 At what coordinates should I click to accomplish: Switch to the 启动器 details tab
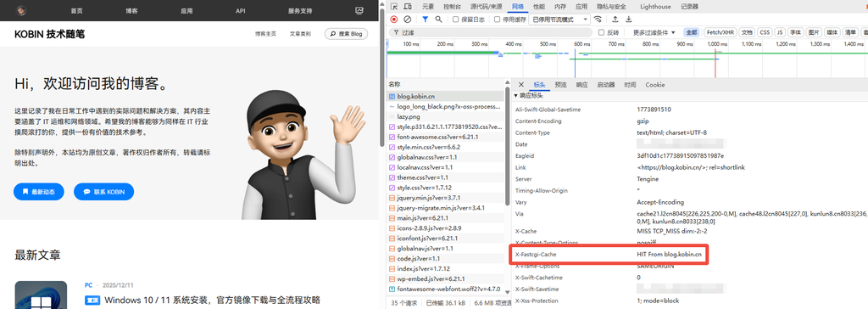[x=605, y=85]
